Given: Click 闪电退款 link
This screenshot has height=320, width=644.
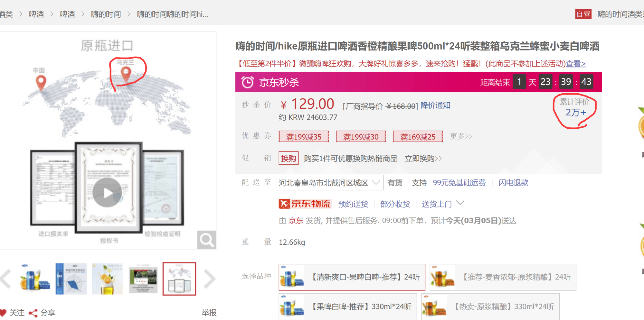Looking at the screenshot, I should 513,183.
